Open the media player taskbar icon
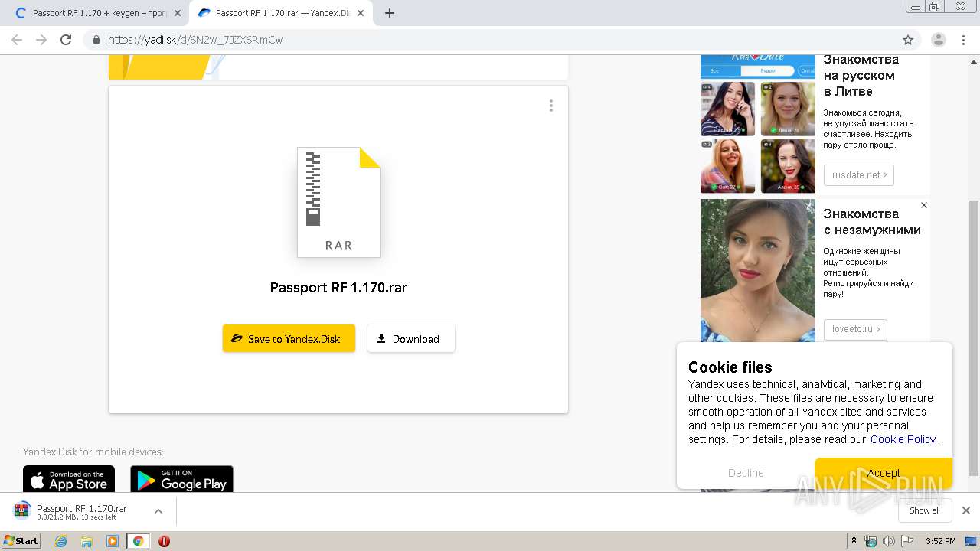 click(x=113, y=541)
